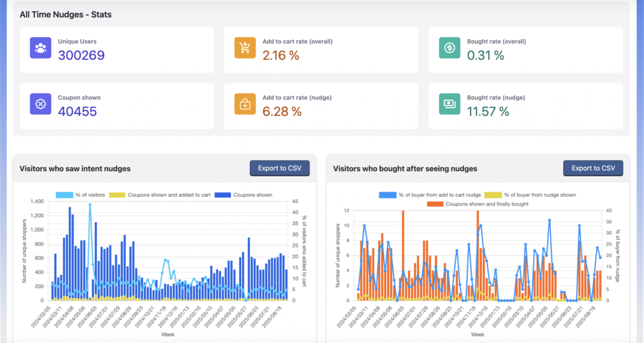Hide '% of buyer from add to cart nudge' series

coord(430,195)
